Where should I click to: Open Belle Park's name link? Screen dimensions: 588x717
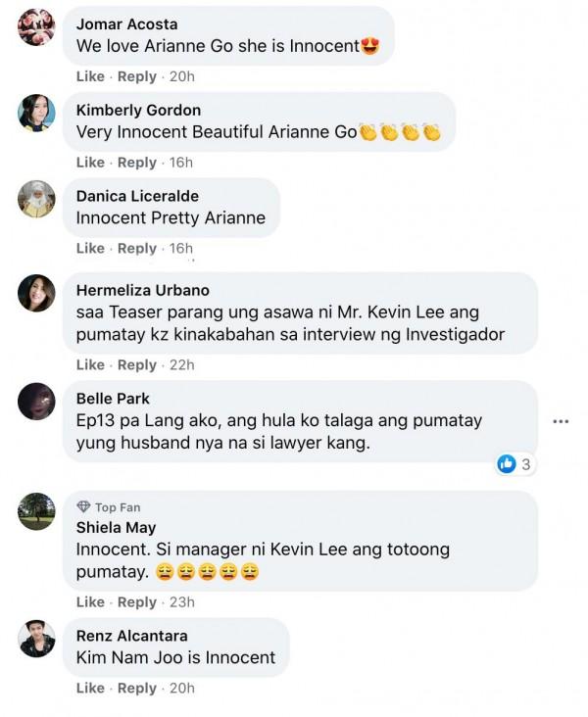pos(113,399)
